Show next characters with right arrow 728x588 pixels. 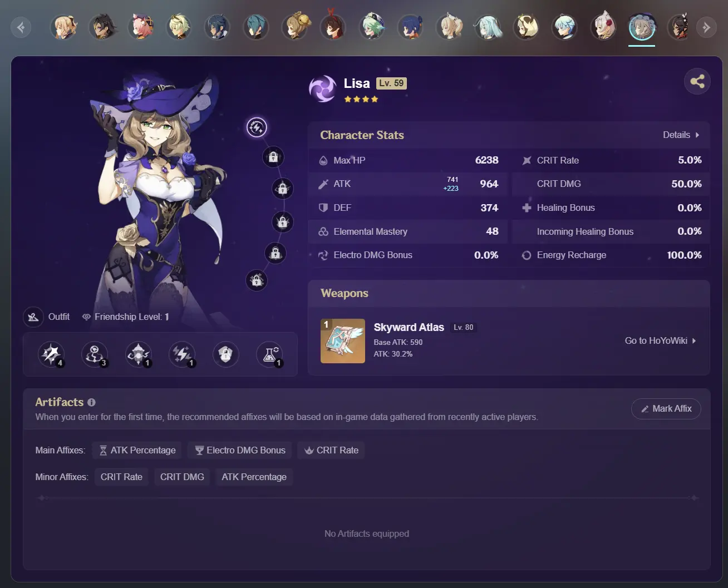click(706, 27)
